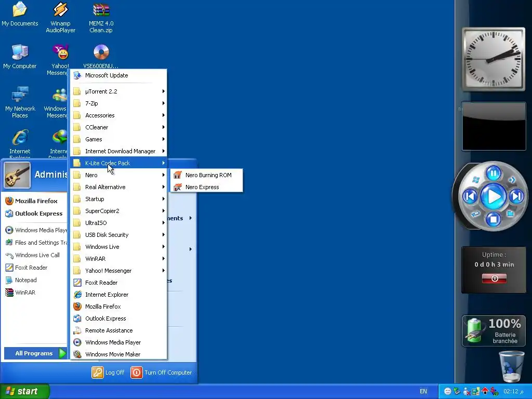532x399 pixels.
Task: Click Windows Movie Maker icon
Action: pyautogui.click(x=77, y=354)
